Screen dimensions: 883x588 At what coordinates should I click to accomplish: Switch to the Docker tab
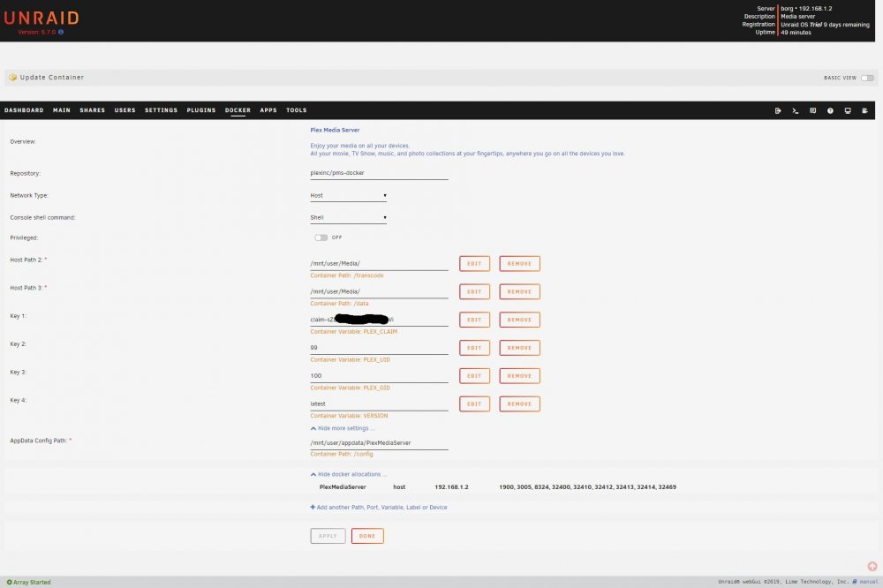point(238,110)
